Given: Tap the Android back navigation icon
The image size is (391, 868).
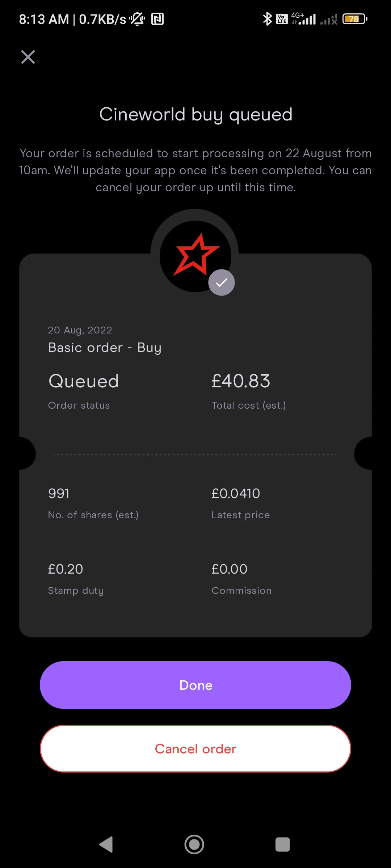Looking at the screenshot, I should 106,844.
